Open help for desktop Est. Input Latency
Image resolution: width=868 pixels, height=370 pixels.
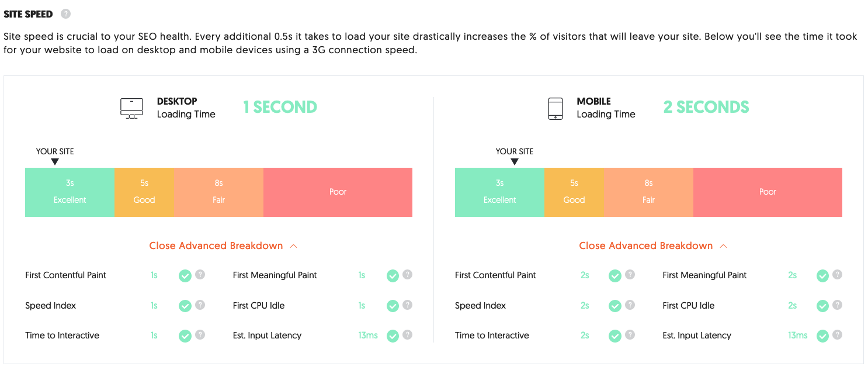pos(408,335)
